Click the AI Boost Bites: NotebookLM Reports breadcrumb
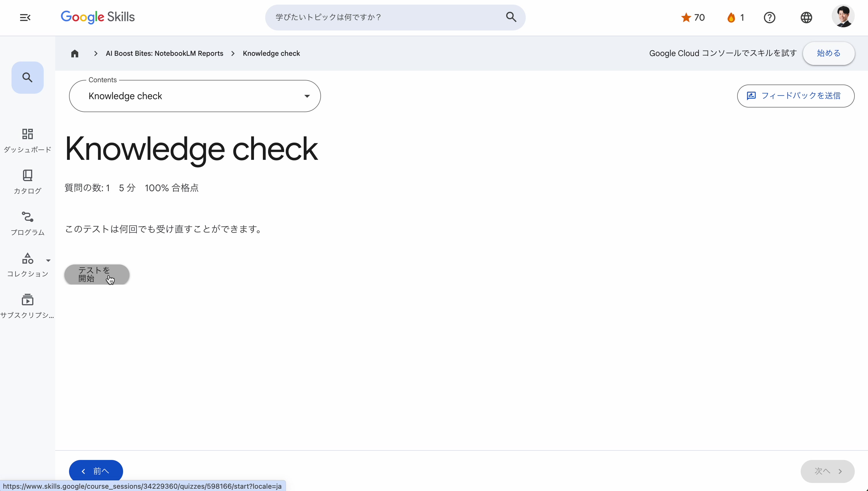Image resolution: width=868 pixels, height=491 pixels. (164, 54)
